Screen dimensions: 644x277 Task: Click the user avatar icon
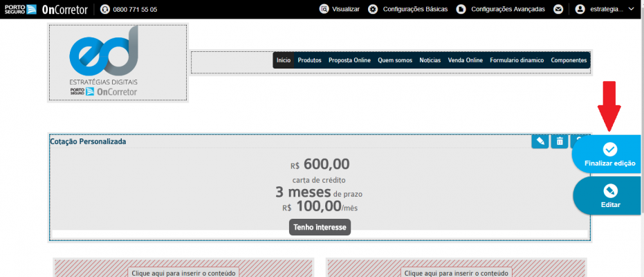pos(580,9)
